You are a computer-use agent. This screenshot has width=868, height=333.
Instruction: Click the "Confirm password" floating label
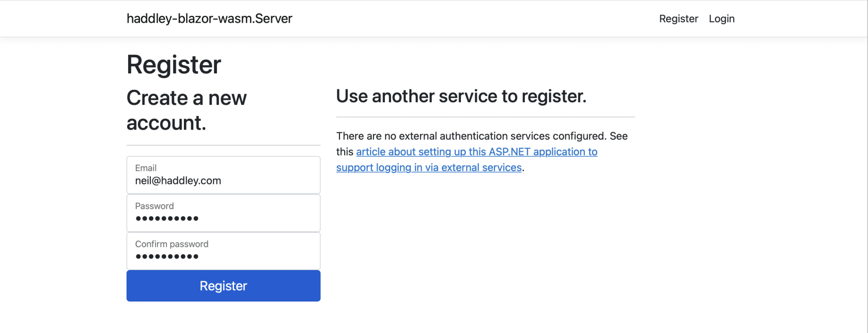(172, 244)
